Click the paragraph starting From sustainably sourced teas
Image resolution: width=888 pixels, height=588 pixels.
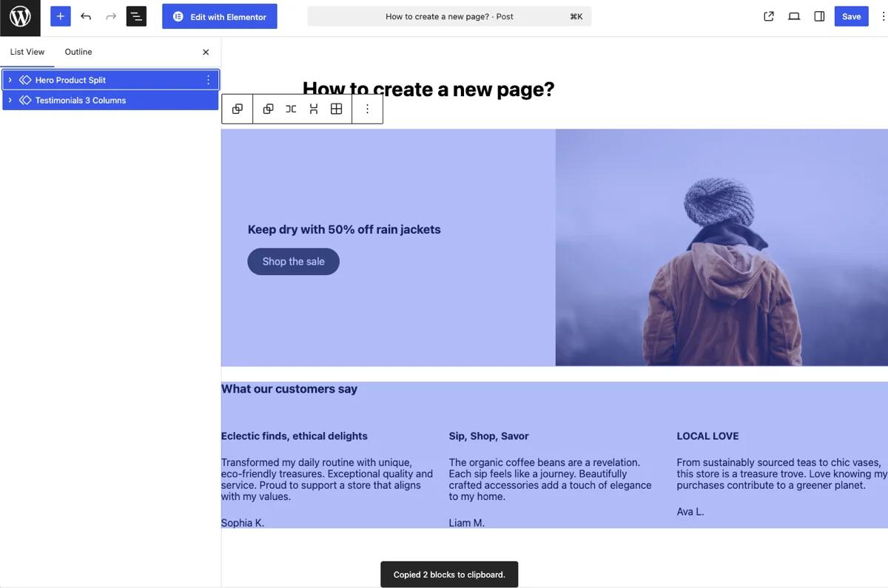coord(781,473)
